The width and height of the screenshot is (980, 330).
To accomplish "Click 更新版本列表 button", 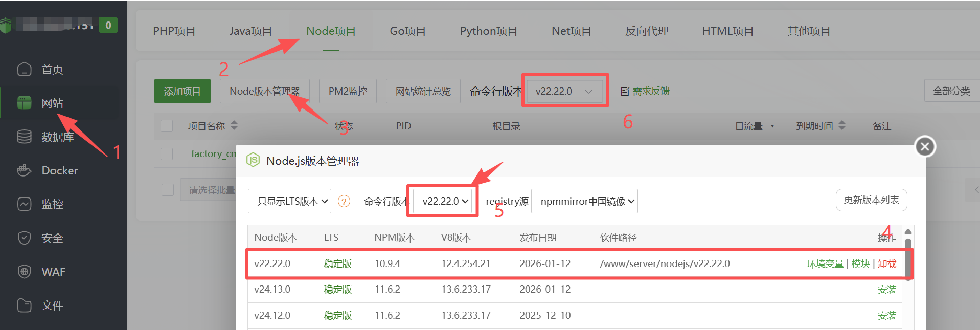I will (871, 200).
